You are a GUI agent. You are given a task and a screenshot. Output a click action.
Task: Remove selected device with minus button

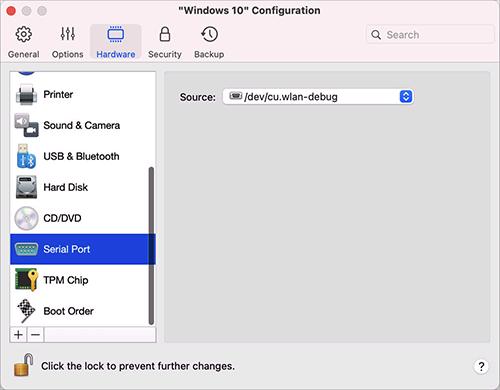tap(36, 334)
